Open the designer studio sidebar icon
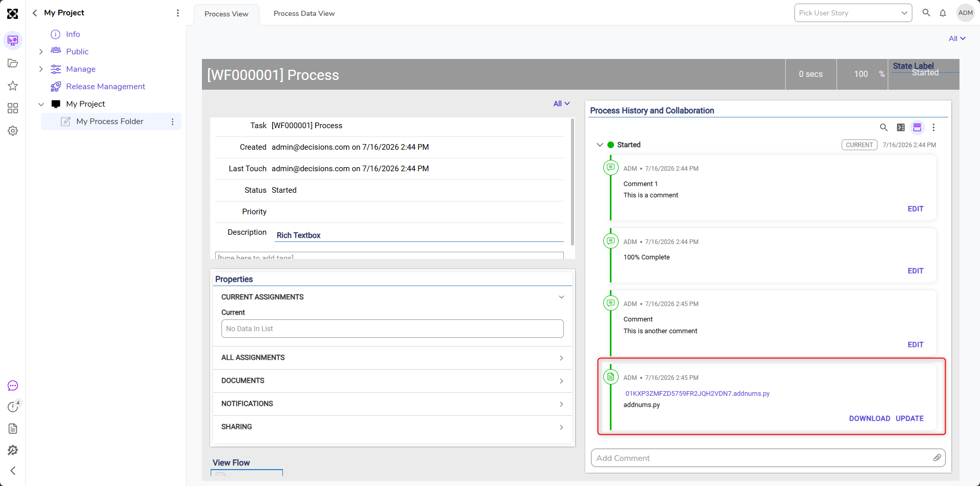The width and height of the screenshot is (980, 486). 13,40
